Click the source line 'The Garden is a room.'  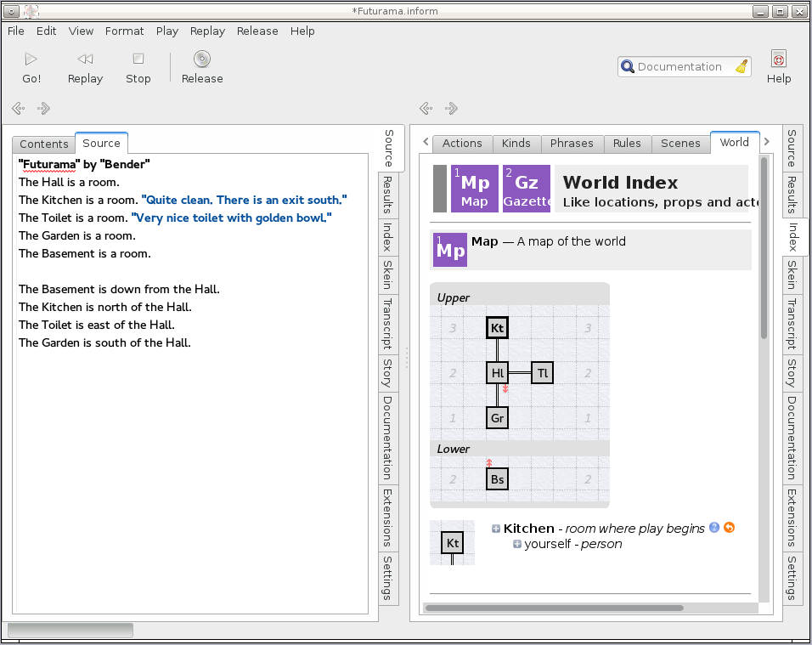click(77, 235)
